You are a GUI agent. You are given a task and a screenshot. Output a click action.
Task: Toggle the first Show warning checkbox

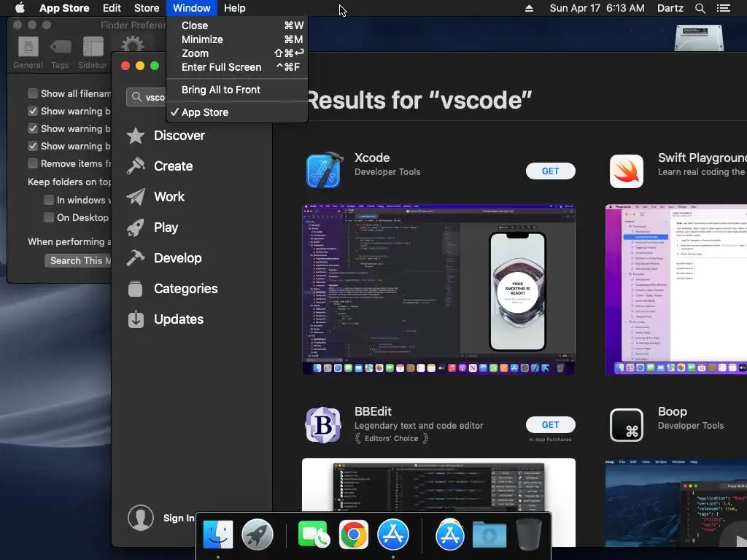(x=32, y=111)
